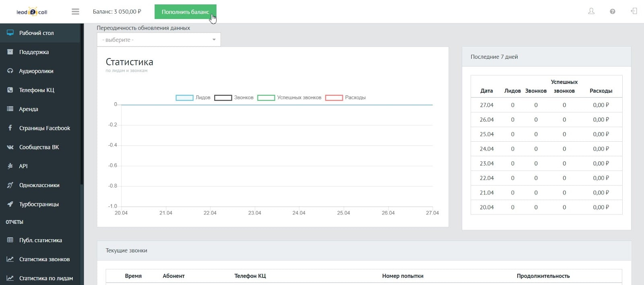Hide the Успешных звонков chart series

click(266, 98)
